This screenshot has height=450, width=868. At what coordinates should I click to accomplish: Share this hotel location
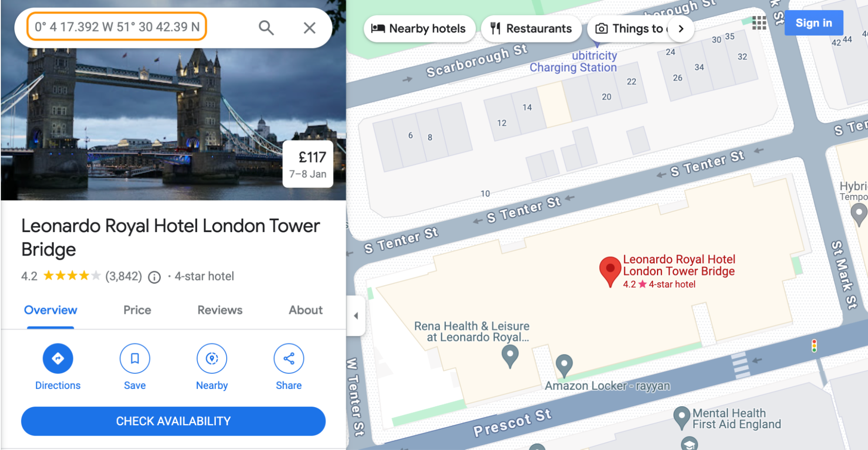tap(289, 358)
